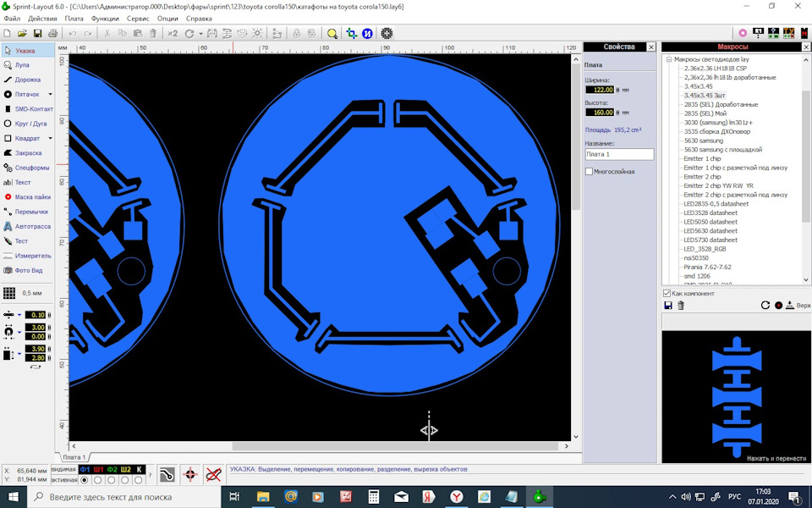This screenshot has height=508, width=812.
Task: Open the Справка menu
Action: click(199, 18)
